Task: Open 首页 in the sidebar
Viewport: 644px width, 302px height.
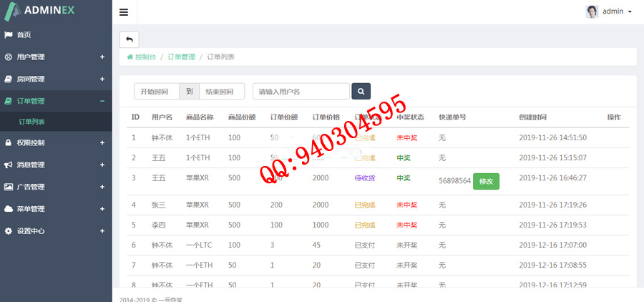Action: [24, 34]
